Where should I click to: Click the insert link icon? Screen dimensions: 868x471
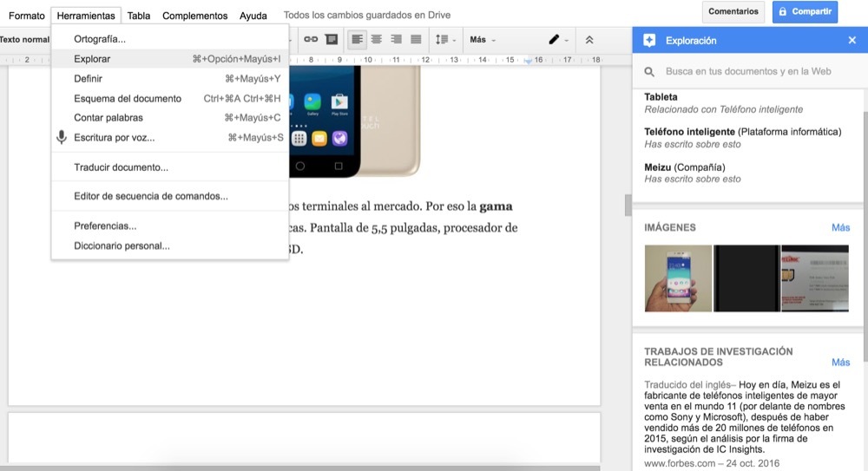[x=311, y=39]
